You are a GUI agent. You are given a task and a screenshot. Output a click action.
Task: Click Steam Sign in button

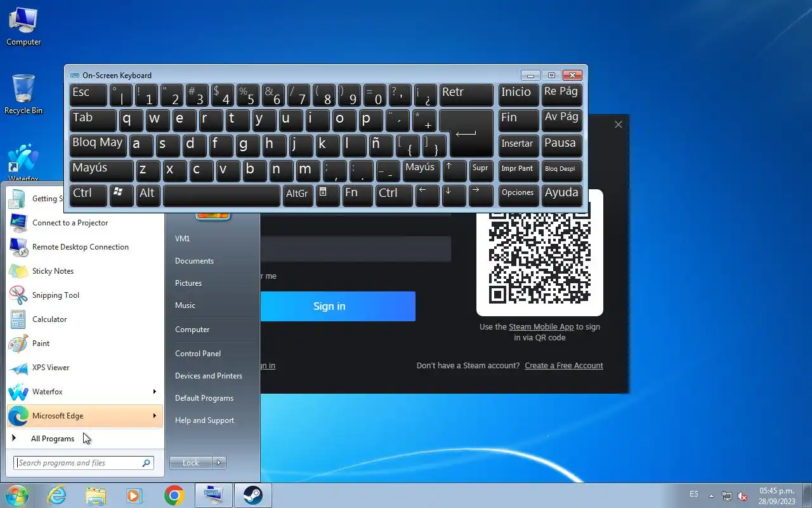[x=337, y=306]
